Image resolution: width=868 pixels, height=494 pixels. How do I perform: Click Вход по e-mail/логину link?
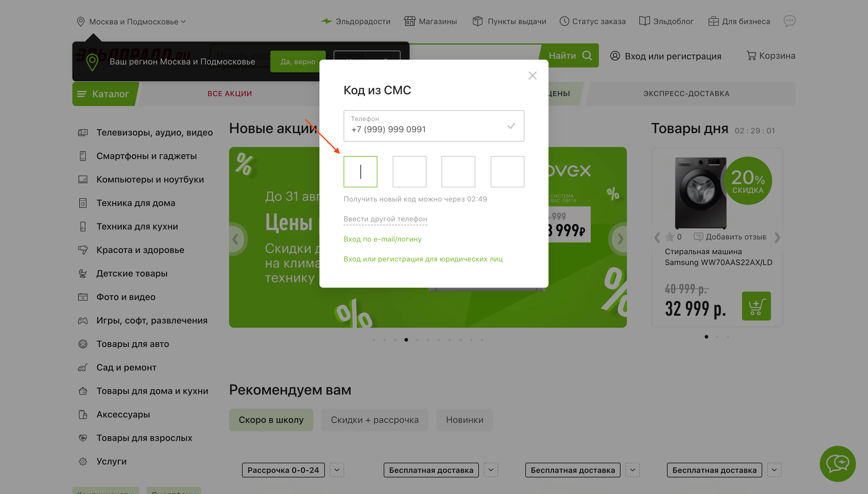(382, 238)
